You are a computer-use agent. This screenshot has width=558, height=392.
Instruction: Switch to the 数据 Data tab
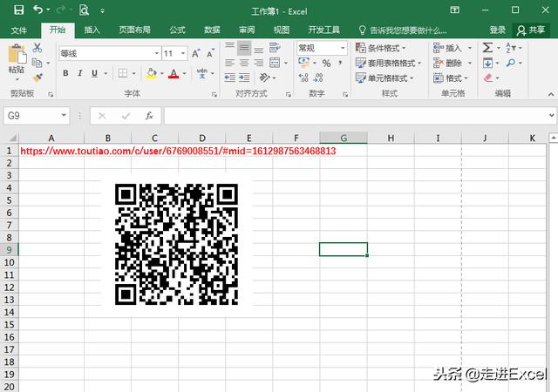[x=212, y=30]
